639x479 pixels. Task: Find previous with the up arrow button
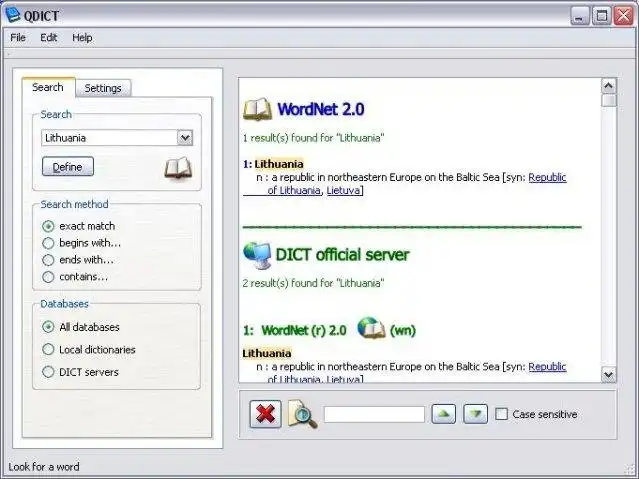pos(443,414)
